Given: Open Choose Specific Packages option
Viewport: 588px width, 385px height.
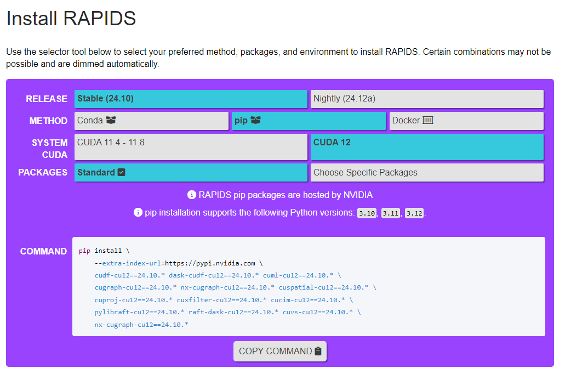Looking at the screenshot, I should (x=427, y=173).
